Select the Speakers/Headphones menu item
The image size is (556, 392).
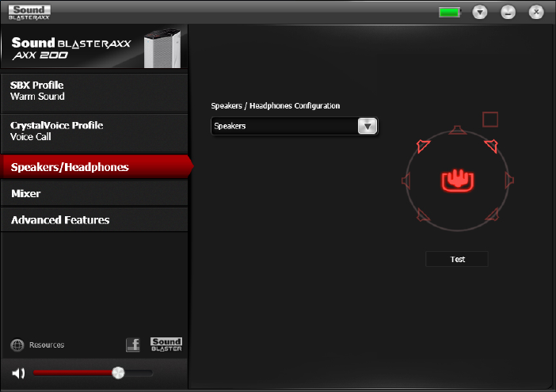click(x=96, y=166)
